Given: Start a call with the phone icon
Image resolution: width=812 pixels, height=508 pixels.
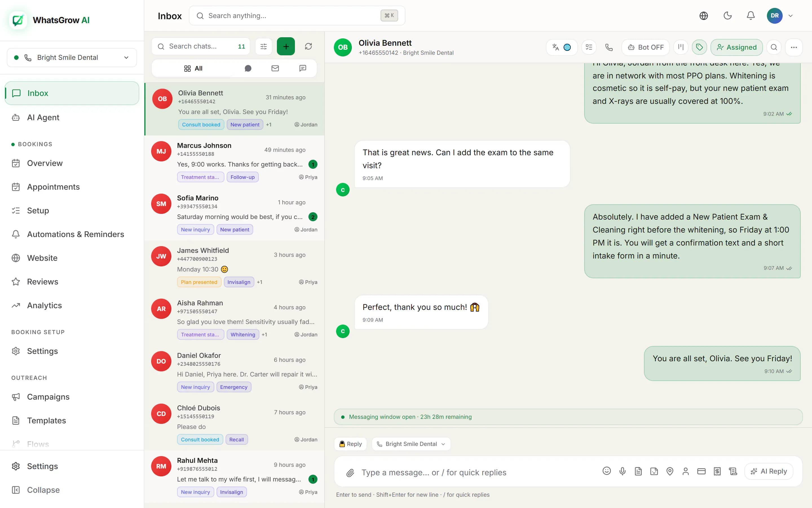Looking at the screenshot, I should point(609,47).
